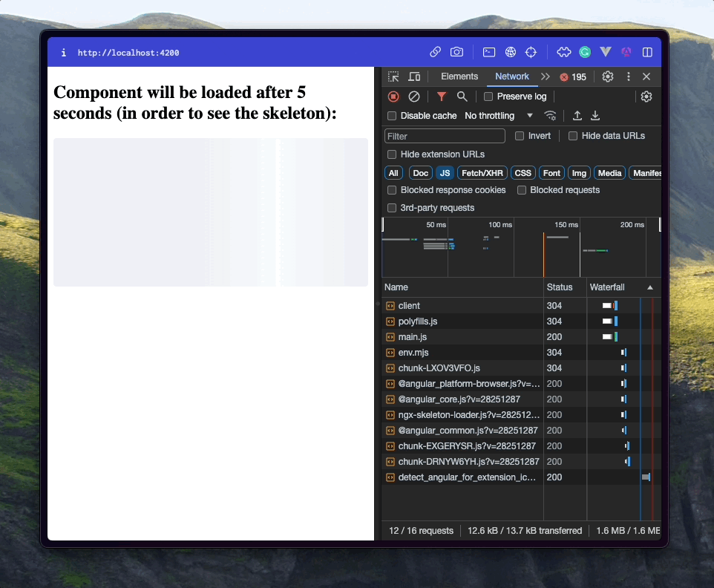Image resolution: width=714 pixels, height=588 pixels.
Task: Select the Font filter type
Action: [551, 173]
